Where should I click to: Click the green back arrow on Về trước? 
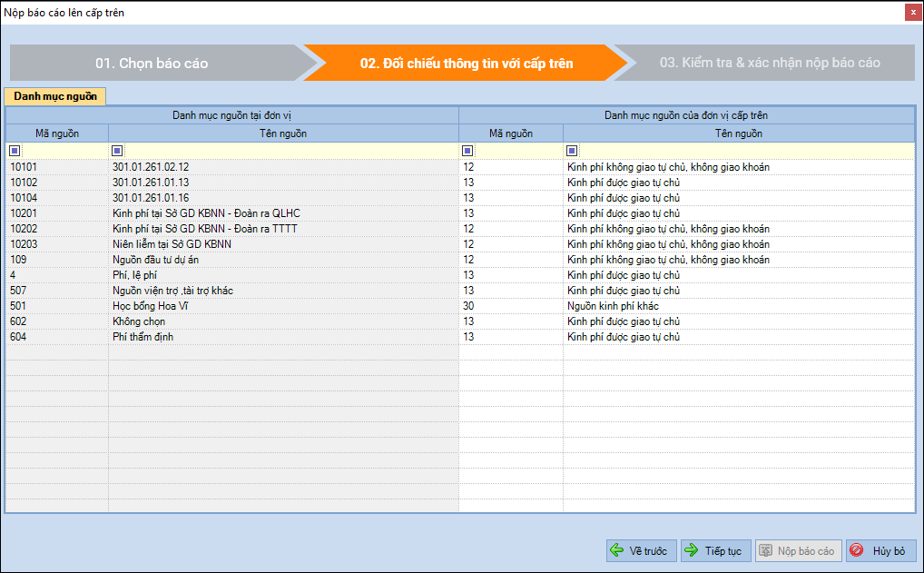(x=617, y=551)
